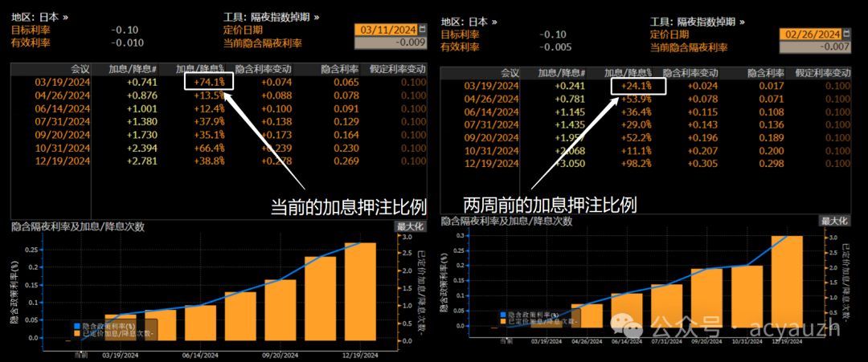The image size is (868, 362).
Task: Open calendar icon beside 03/11/2024 date
Action: pyautogui.click(x=423, y=30)
